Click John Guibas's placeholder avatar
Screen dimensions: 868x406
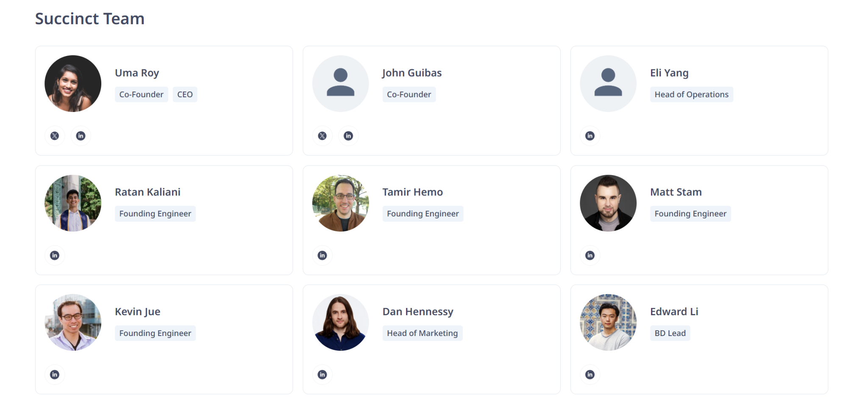(341, 84)
